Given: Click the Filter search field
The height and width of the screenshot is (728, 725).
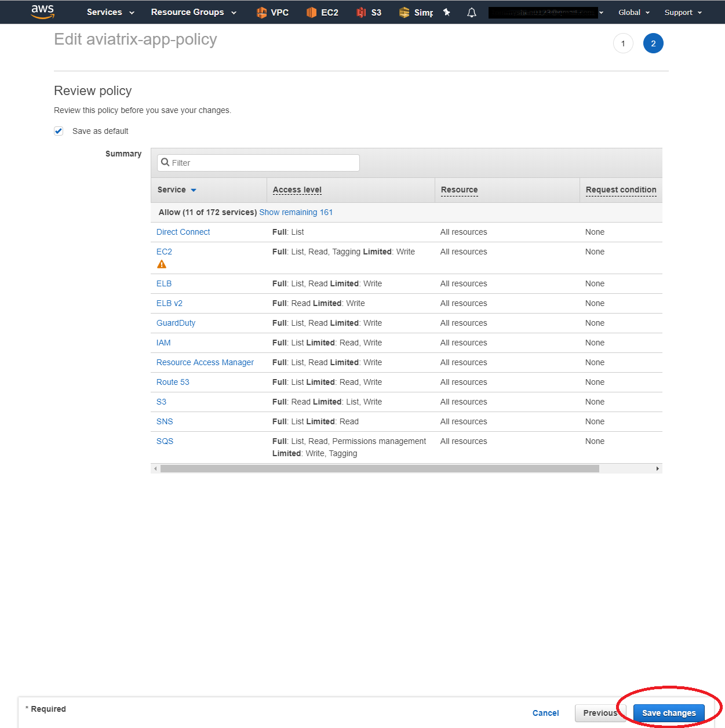Looking at the screenshot, I should click(x=258, y=163).
